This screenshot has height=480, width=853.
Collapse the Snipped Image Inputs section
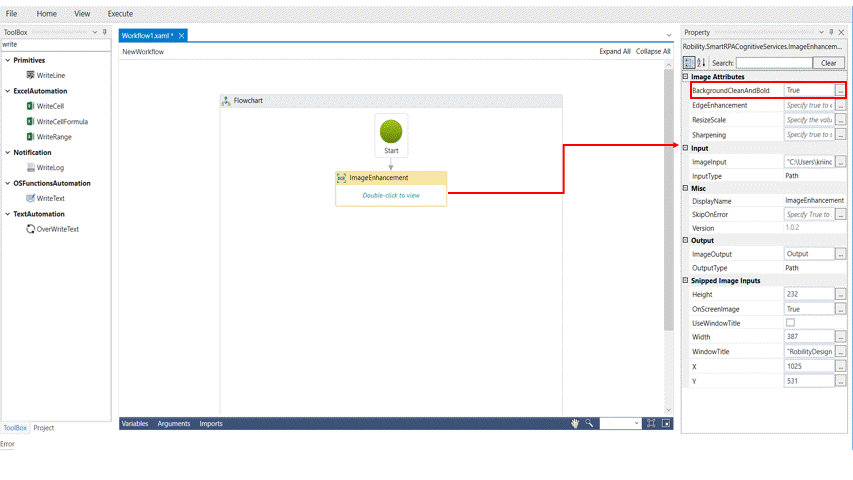pyautogui.click(x=686, y=281)
